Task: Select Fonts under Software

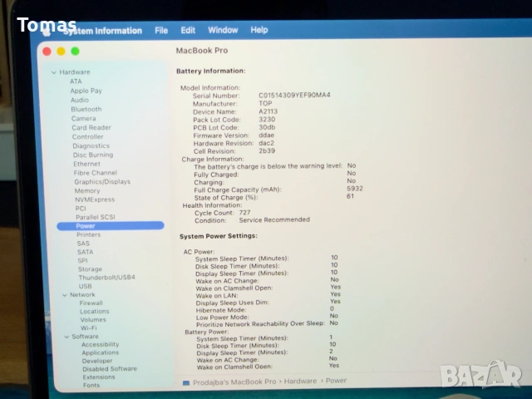Action: 91,386
